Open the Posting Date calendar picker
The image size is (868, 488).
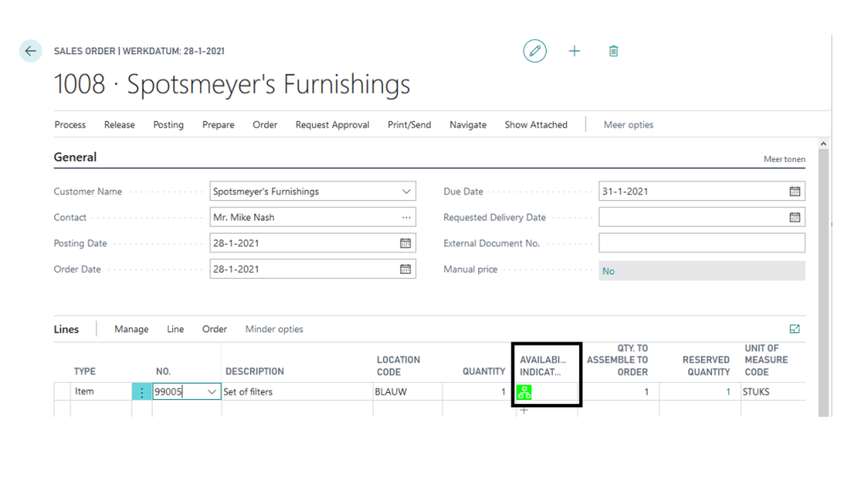406,243
